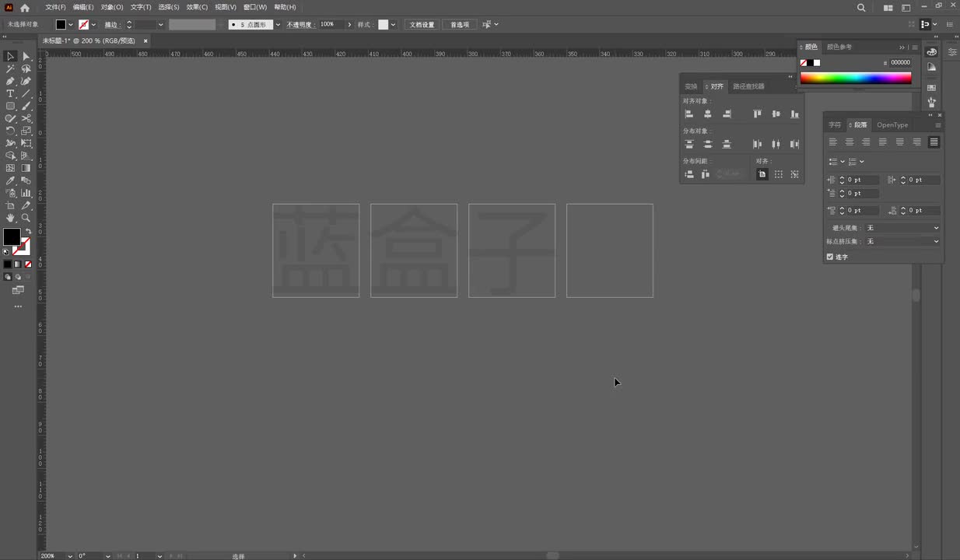Select the Magic Wand tool

[x=10, y=68]
